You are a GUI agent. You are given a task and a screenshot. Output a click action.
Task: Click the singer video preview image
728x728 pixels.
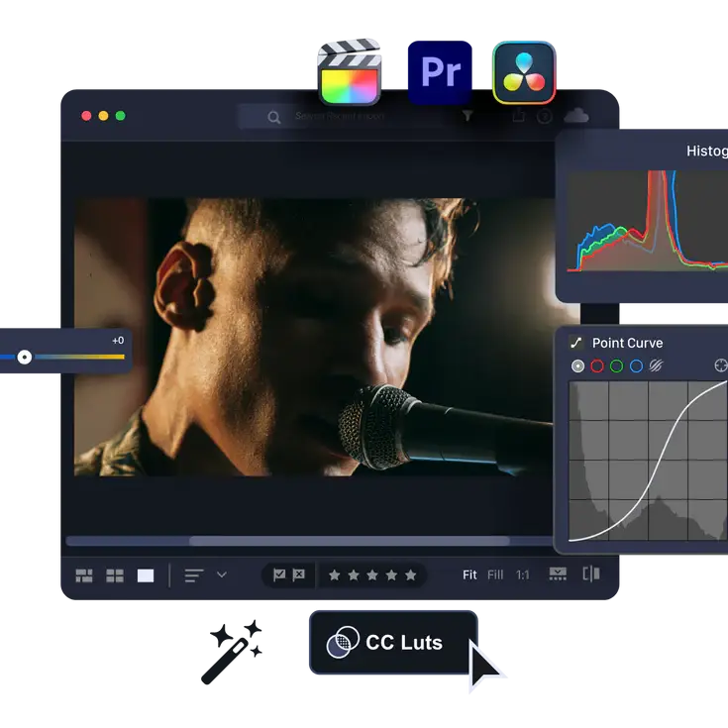[x=314, y=337]
